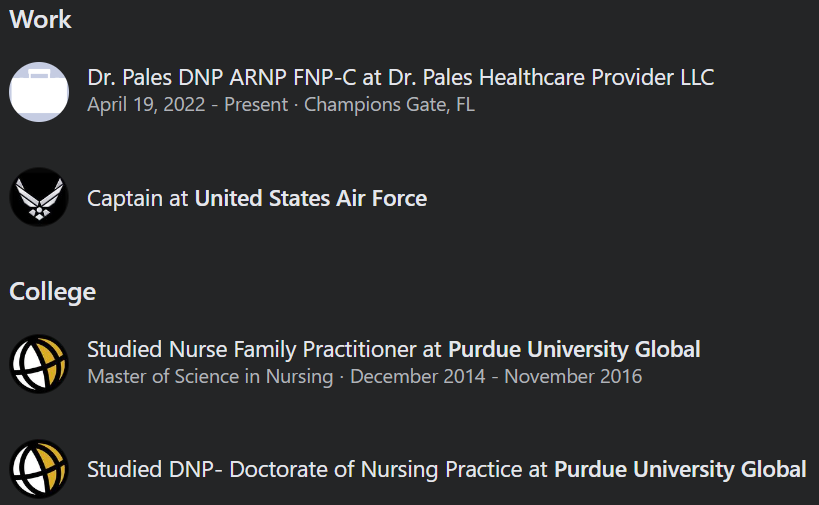Click the December 2014 - November 2016 dates
819x505 pixels.
click(496, 377)
